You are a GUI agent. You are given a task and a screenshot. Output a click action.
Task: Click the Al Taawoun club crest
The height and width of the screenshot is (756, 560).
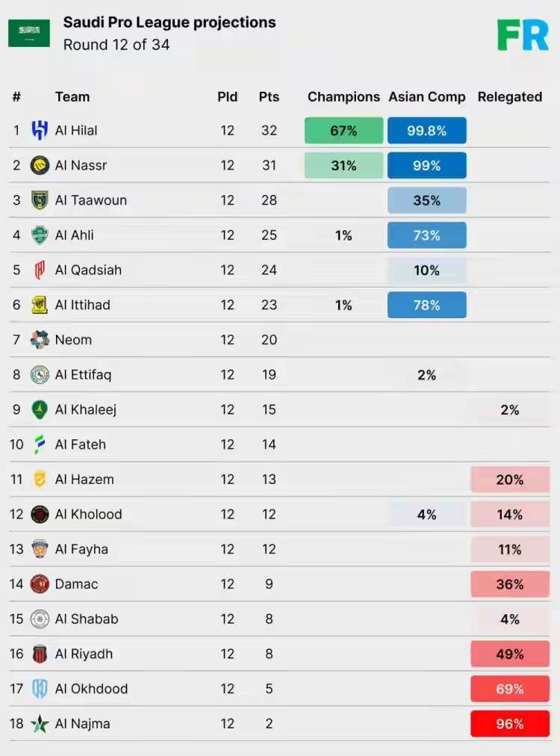tap(40, 200)
